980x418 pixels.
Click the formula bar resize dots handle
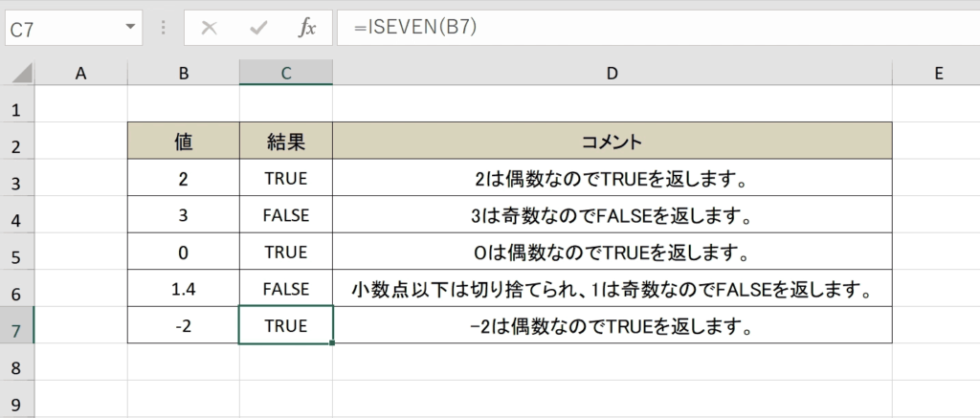[x=163, y=28]
